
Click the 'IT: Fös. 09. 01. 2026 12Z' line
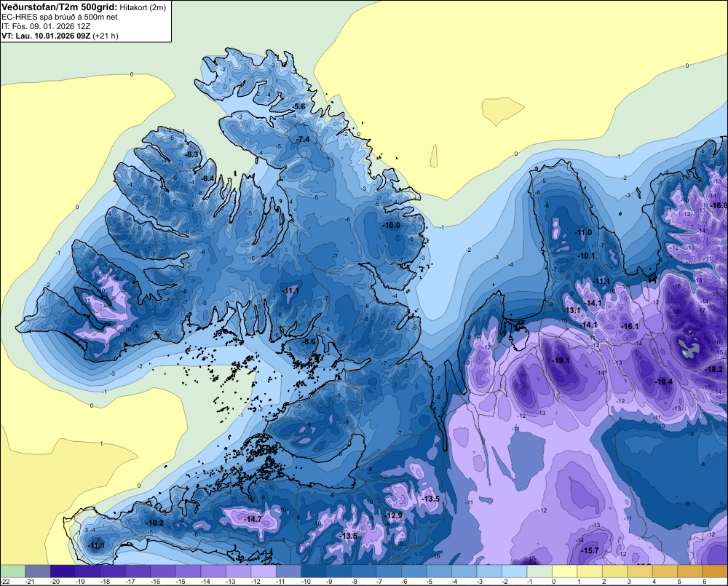(46, 26)
